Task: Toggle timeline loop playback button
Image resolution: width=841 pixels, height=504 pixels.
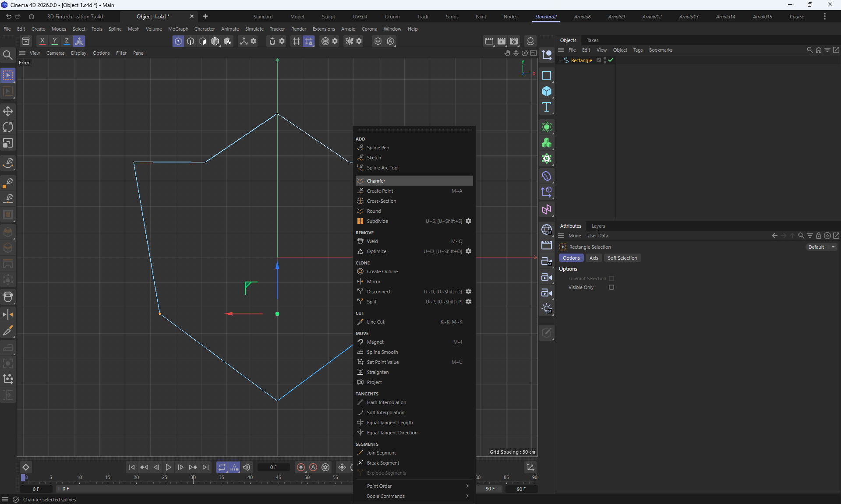Action: (x=222, y=467)
